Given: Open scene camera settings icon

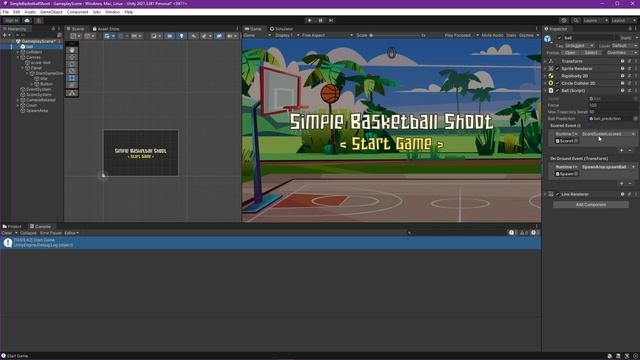Looking at the screenshot, I should (x=232, y=36).
